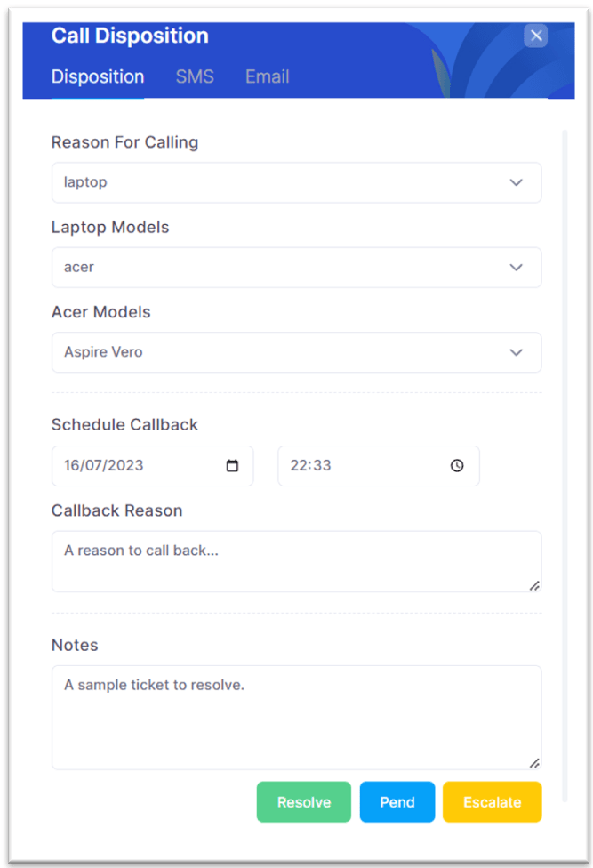Expand the Reason For Calling chevron
593x868 pixels.
[517, 182]
